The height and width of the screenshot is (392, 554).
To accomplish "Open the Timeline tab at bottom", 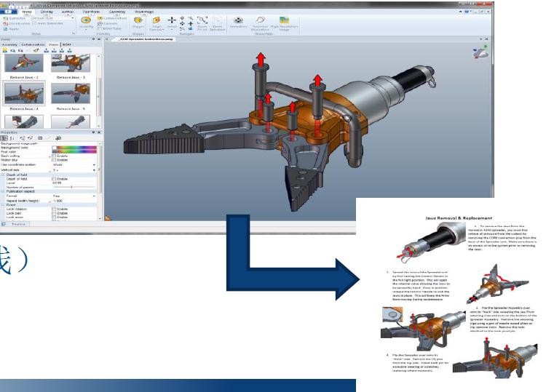I will [17, 224].
